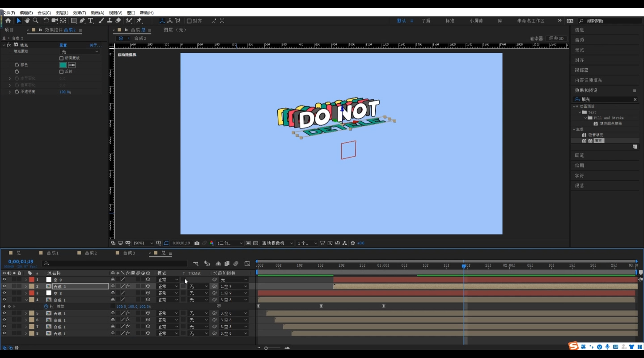Click the effects search field containing 填充
The width and height of the screenshot is (644, 358).
pos(605,99)
